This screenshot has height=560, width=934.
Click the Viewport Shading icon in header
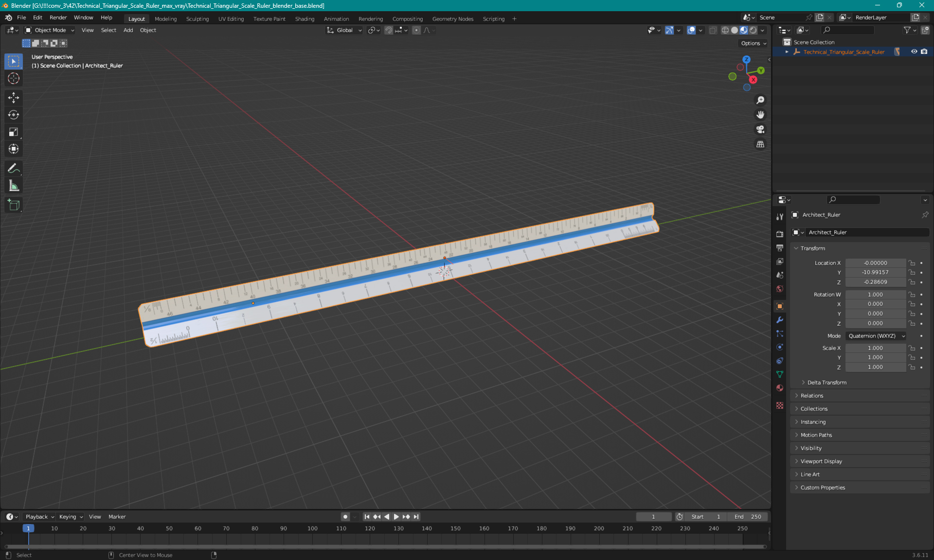[742, 30]
